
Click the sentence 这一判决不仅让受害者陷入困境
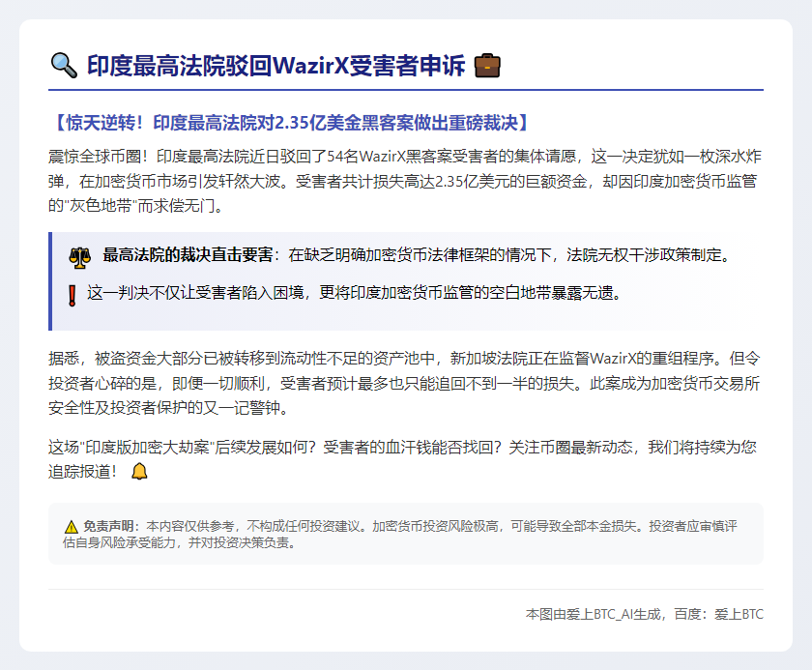click(x=195, y=293)
